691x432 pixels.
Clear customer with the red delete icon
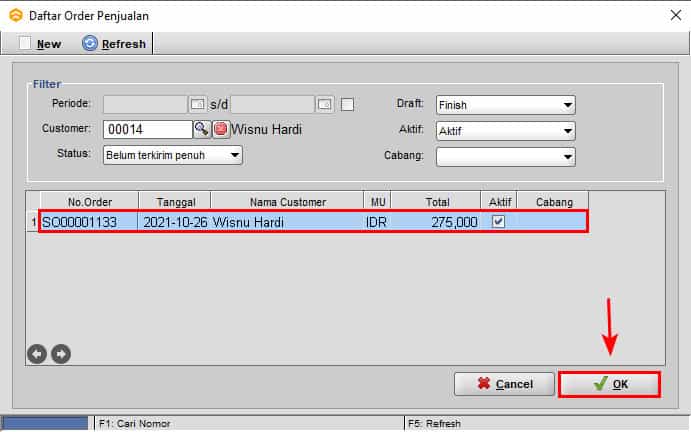221,129
